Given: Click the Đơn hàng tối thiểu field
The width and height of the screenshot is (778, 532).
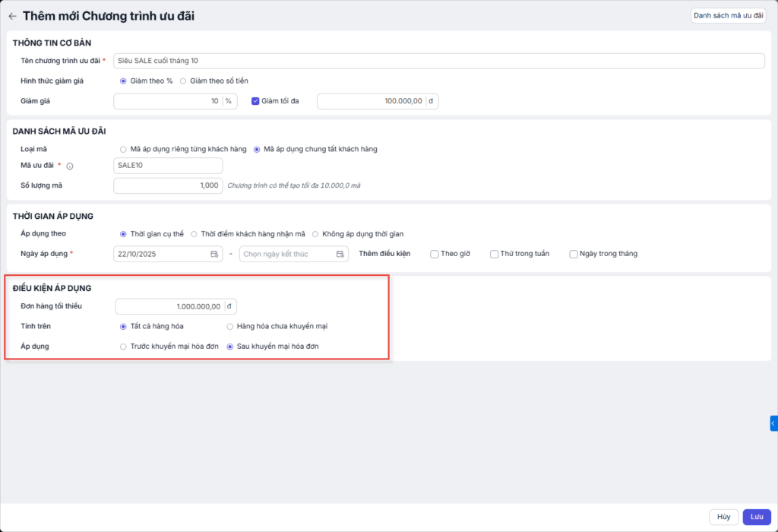Looking at the screenshot, I should (x=170, y=306).
